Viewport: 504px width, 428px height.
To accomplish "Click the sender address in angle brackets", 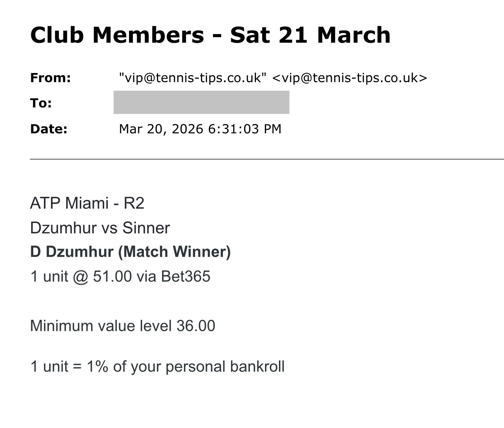I will click(349, 78).
